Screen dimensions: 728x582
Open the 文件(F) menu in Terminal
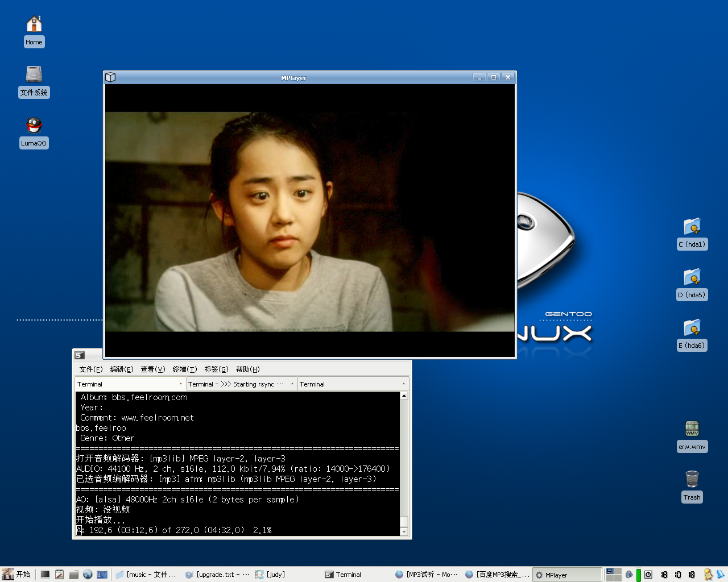(x=91, y=369)
